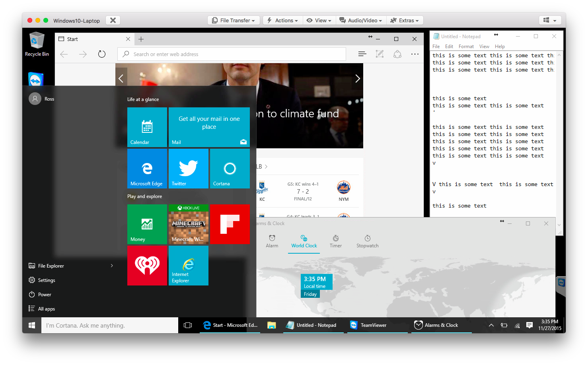The height and width of the screenshot is (365, 588).
Task: Click All apps in the Start menu
Action: 46,309
